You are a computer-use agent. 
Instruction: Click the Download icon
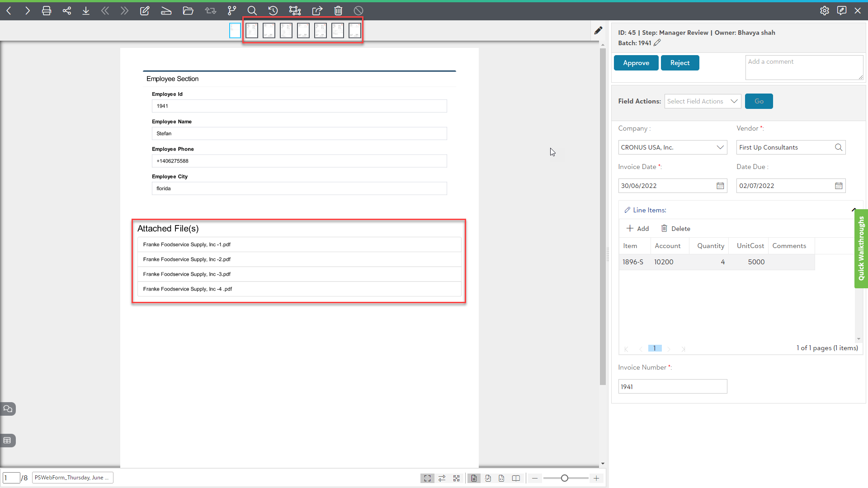tap(86, 10)
